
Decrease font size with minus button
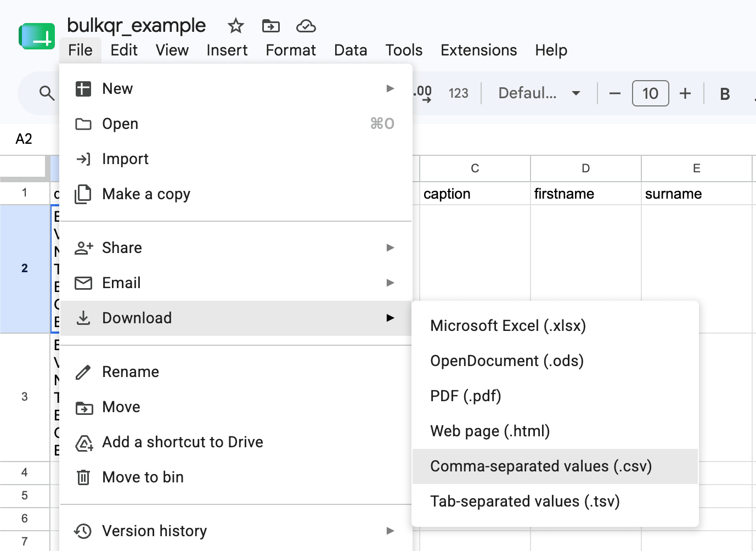tap(615, 93)
